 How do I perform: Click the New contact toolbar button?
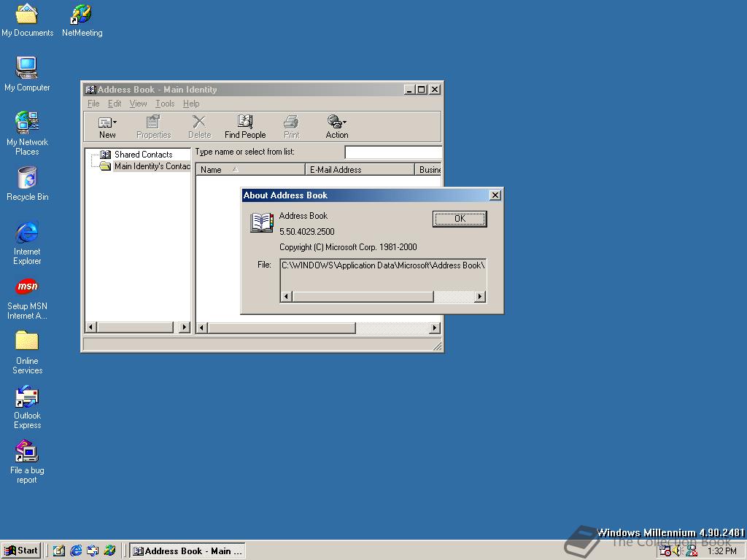coord(108,127)
